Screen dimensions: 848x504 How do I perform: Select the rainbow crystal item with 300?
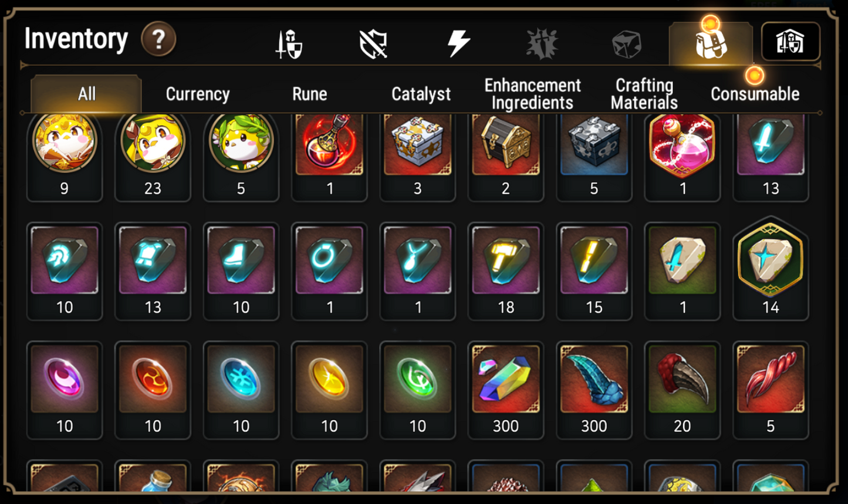coord(506,390)
